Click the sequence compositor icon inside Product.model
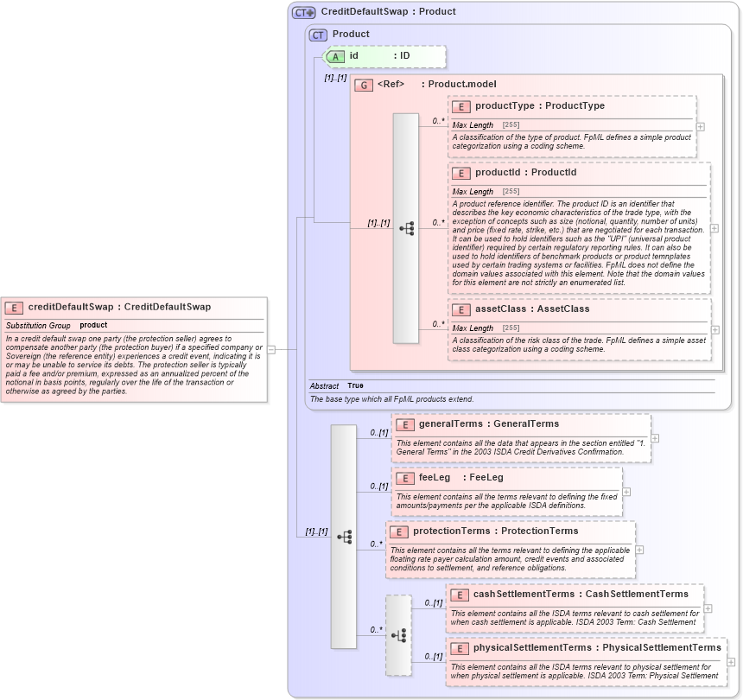 click(x=407, y=228)
